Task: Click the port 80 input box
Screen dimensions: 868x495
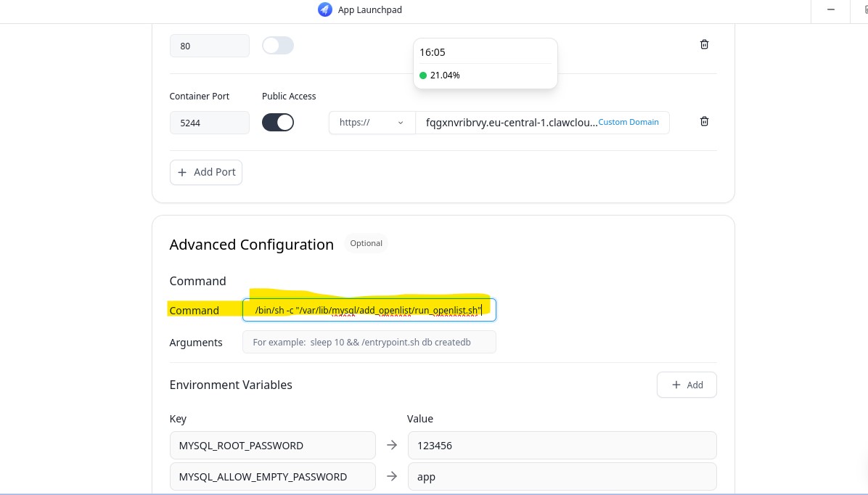Action: click(209, 46)
